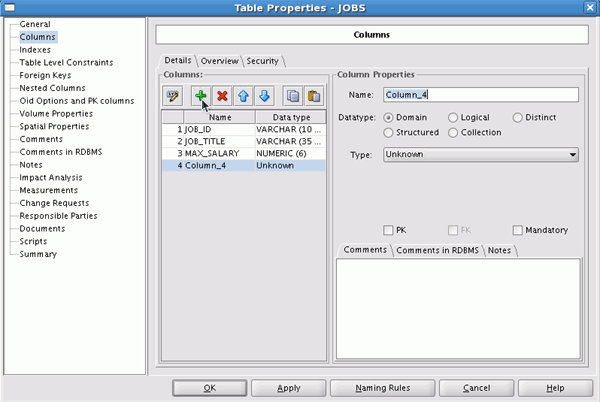Paste columns using the clipboard icon

coord(314,96)
